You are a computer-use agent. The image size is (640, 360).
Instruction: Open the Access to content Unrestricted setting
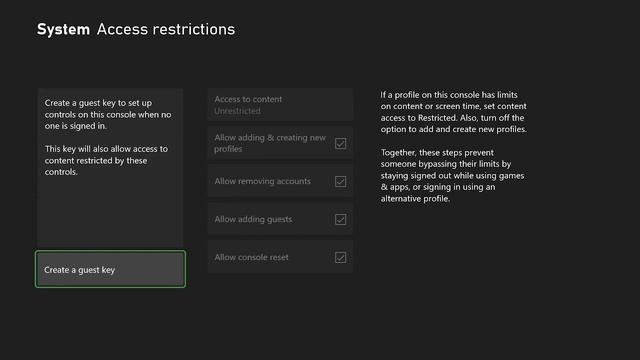point(280,104)
